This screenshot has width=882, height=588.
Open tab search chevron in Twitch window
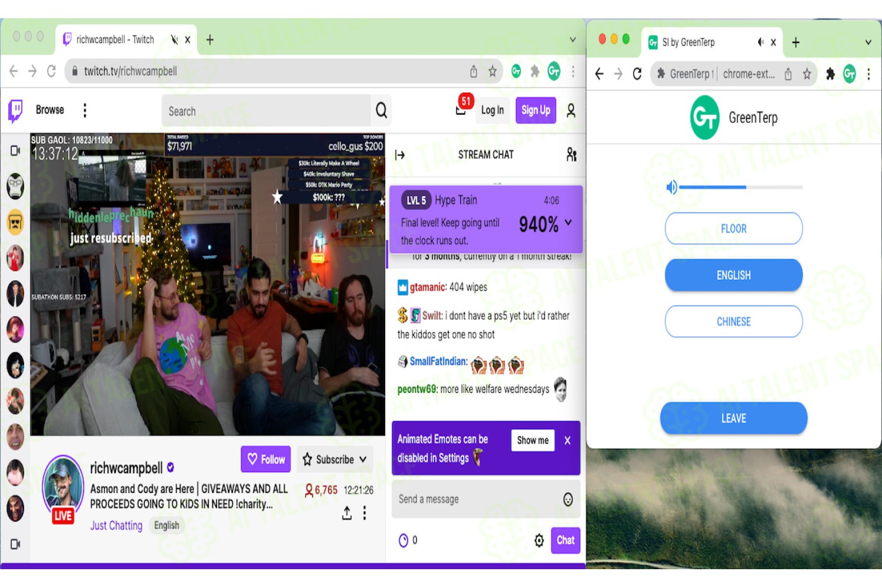click(573, 40)
